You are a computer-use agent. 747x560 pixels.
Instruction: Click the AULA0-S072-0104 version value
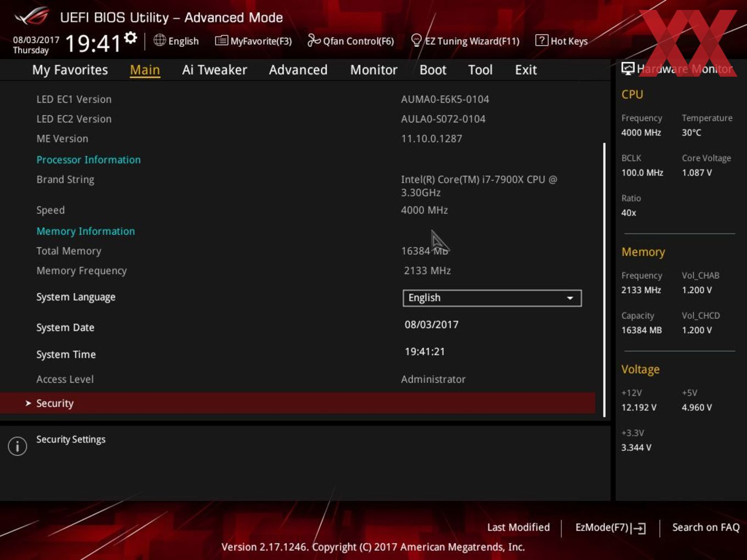[x=443, y=119]
